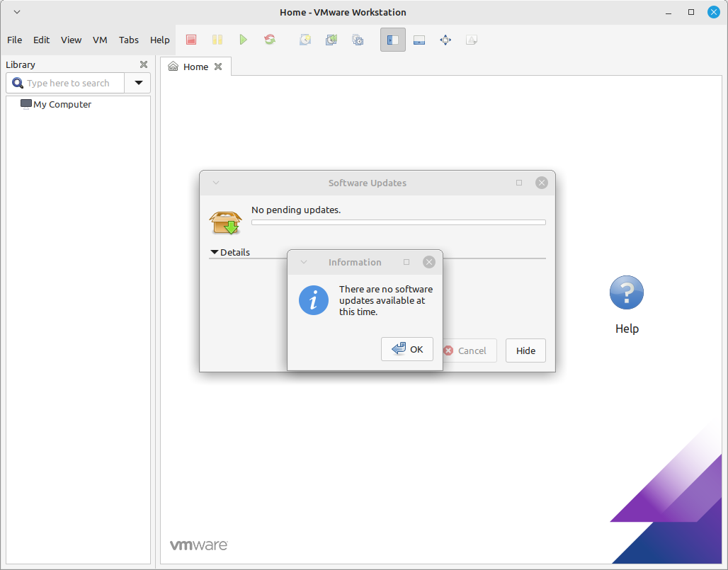Open the Snapshot Manager toolbar icon
The height and width of the screenshot is (570, 728).
tap(358, 40)
